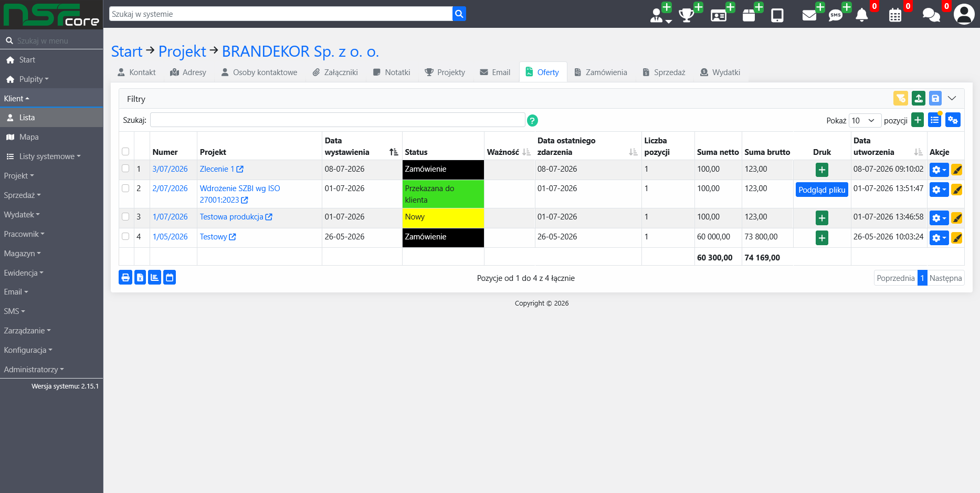Click the new SMS icon
Image resolution: width=980 pixels, height=493 pixels.
click(x=836, y=15)
